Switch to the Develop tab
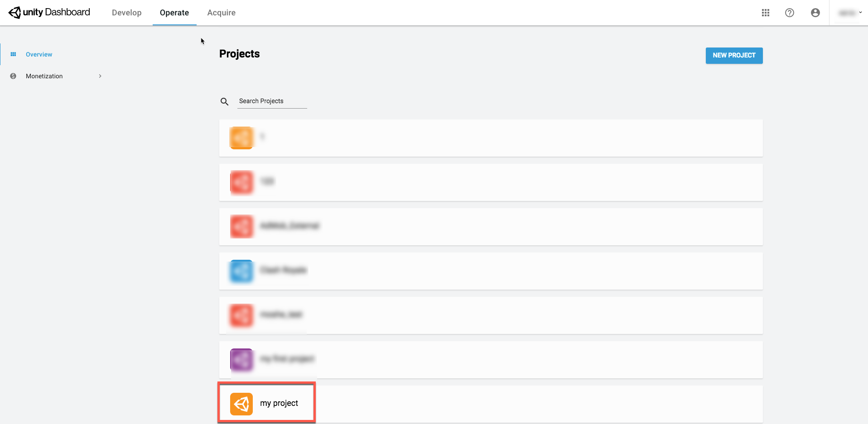Image resolution: width=868 pixels, height=424 pixels. point(127,13)
